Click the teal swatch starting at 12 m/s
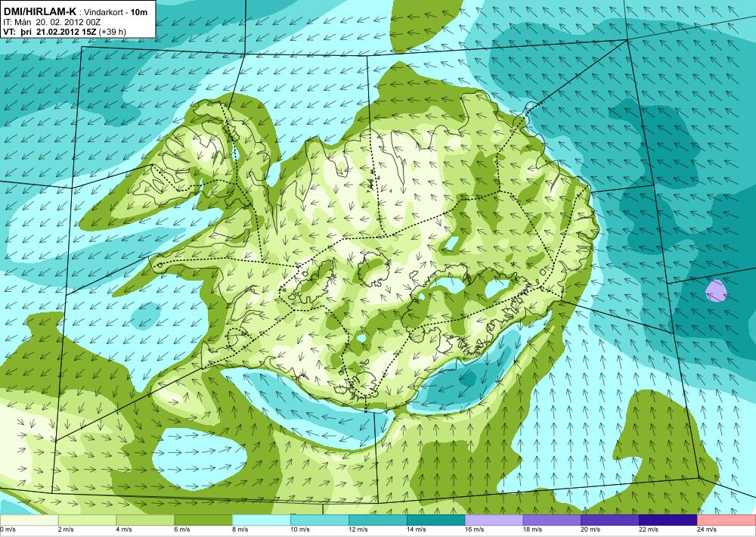756x537 pixels. tap(378, 520)
